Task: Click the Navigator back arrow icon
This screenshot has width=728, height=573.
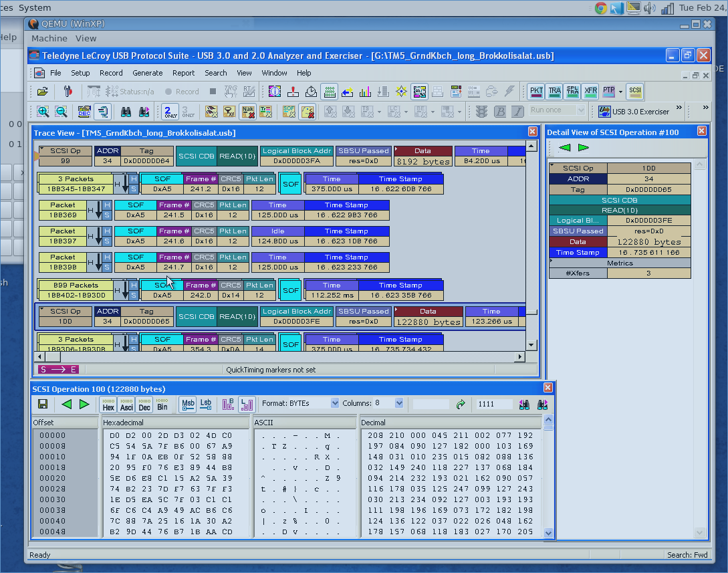Action: tap(347, 92)
